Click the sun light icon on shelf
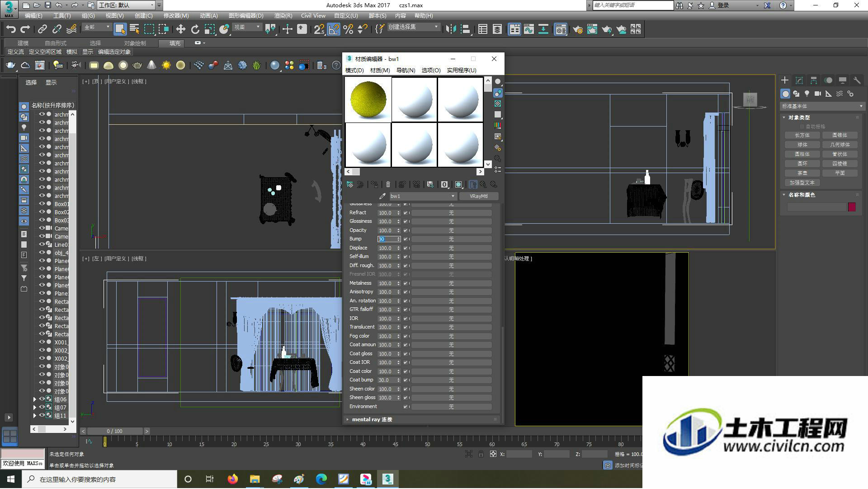Viewport: 868px width, 489px height. pyautogui.click(x=166, y=66)
